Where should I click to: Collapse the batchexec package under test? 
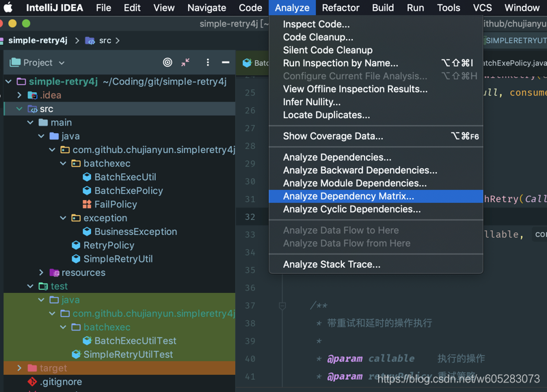coord(63,327)
